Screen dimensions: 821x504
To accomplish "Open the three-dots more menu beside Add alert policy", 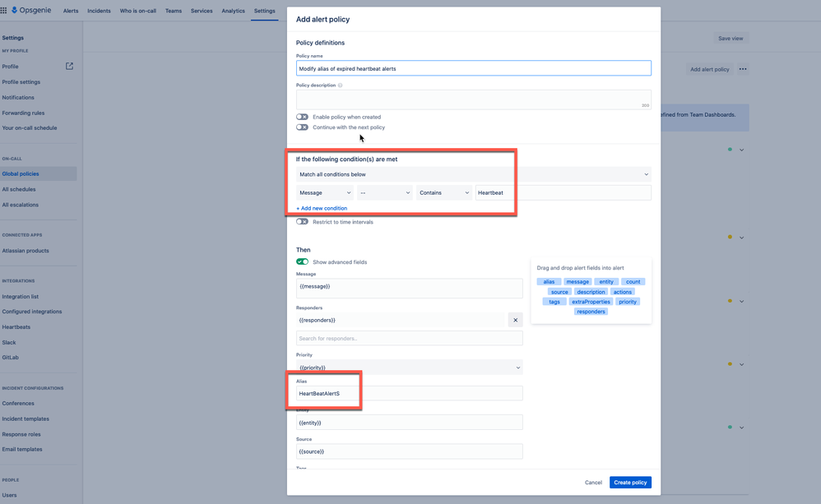I will (x=743, y=68).
